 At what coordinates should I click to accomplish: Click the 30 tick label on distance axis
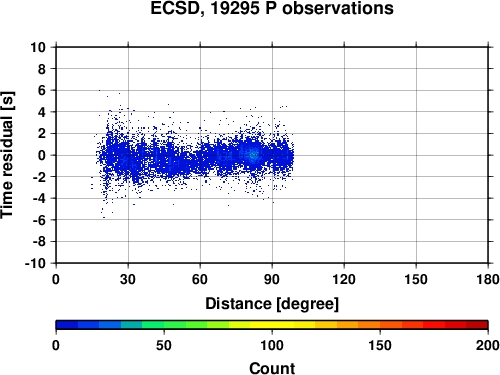(128, 279)
